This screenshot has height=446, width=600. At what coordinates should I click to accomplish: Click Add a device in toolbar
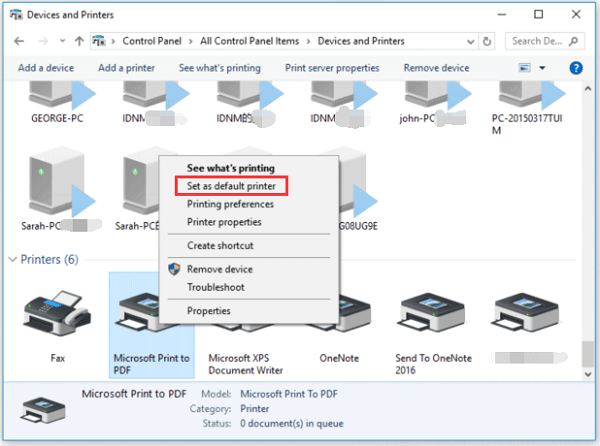[46, 68]
